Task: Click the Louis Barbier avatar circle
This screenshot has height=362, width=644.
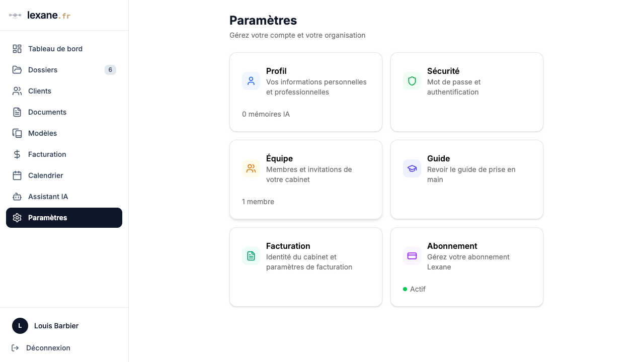Action: tap(20, 326)
